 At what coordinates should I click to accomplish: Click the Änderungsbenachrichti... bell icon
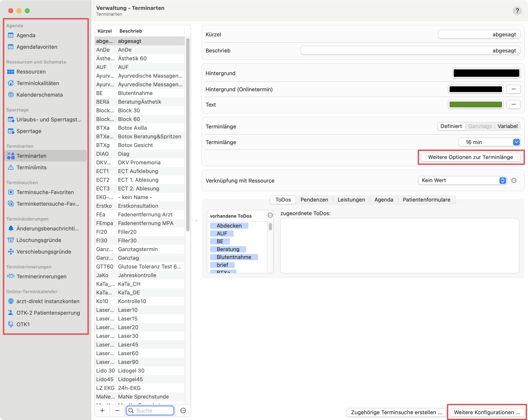point(11,228)
